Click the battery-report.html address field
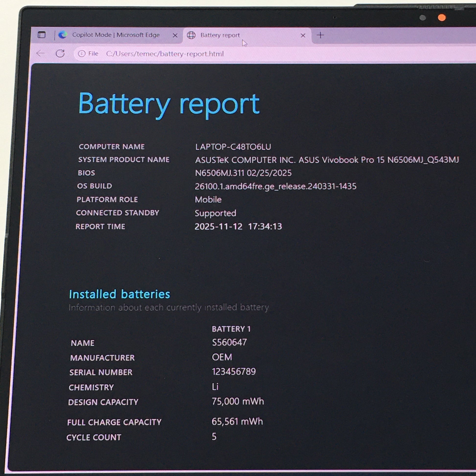Image resolution: width=476 pixels, height=476 pixels. (x=165, y=54)
